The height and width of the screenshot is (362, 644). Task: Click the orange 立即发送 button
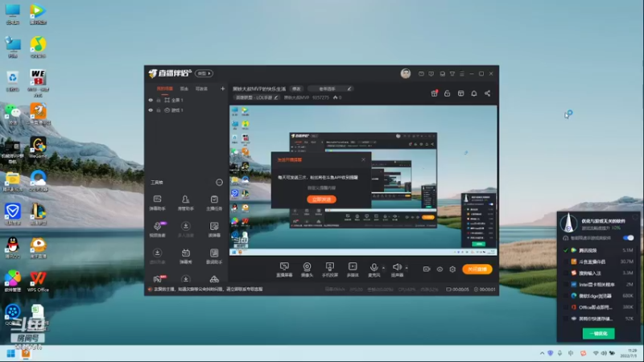321,200
